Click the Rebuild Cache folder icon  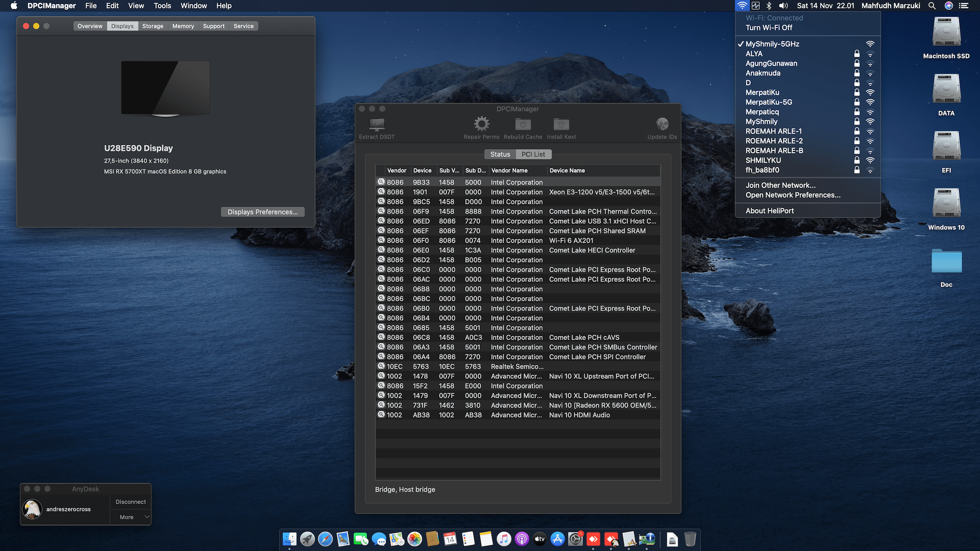(523, 124)
